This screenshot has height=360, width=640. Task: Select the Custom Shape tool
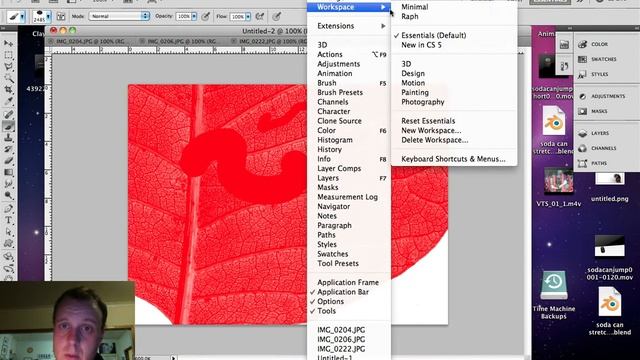8,244
